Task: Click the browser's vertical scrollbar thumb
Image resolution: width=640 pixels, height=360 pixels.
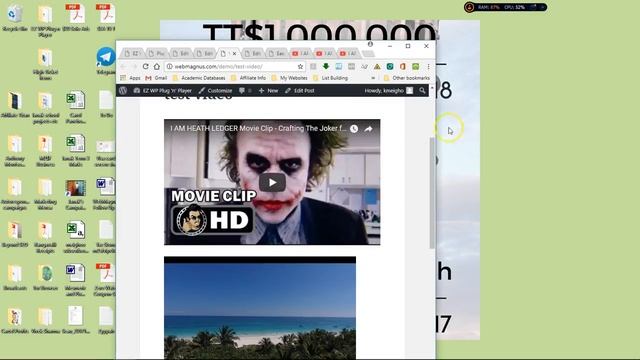Action: click(432, 193)
